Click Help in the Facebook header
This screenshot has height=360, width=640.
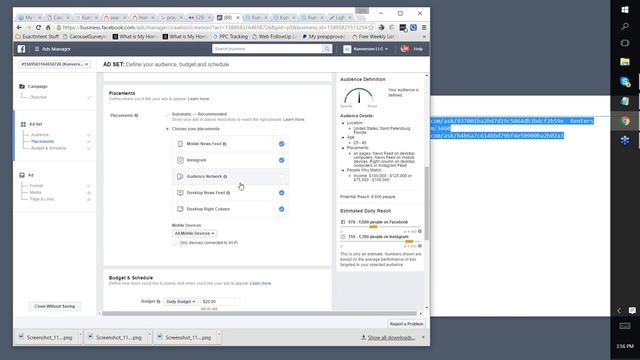418,49
